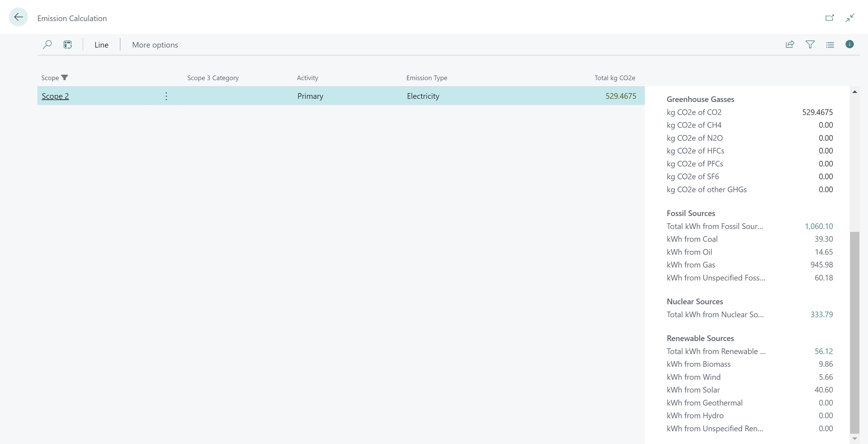
Task: Click the Fossil Sources heading
Action: [x=691, y=213]
